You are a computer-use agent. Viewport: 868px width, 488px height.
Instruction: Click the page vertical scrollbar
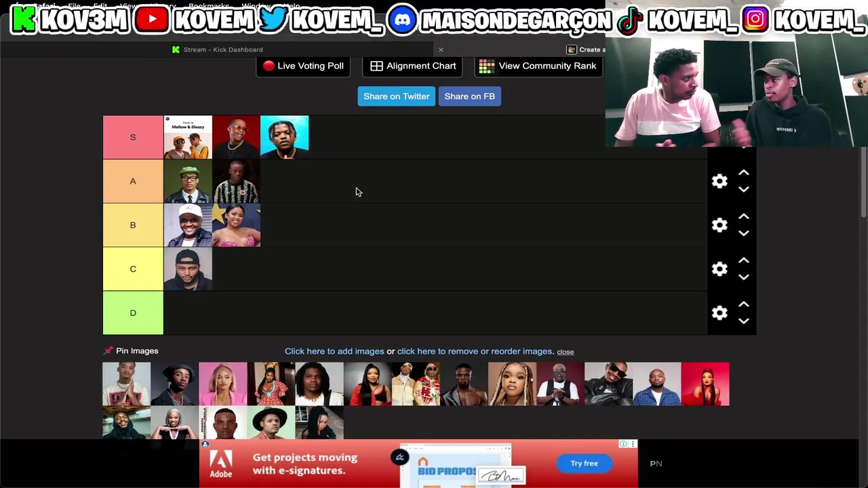coord(864,183)
